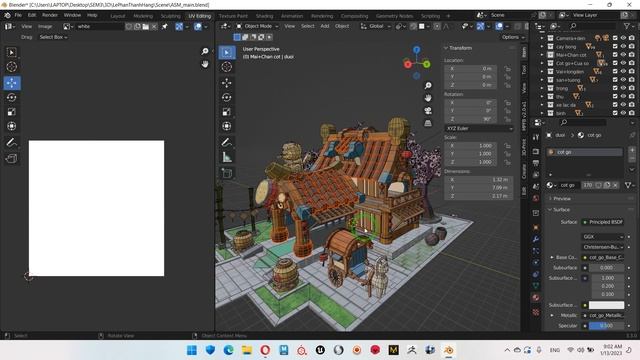Toggle the lock for Location X
This screenshot has height=360, width=640.
(507, 69)
